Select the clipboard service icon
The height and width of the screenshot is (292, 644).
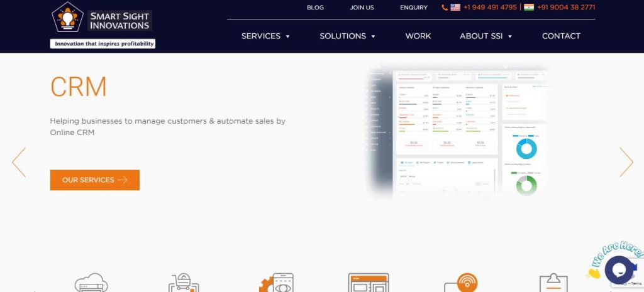(x=553, y=283)
